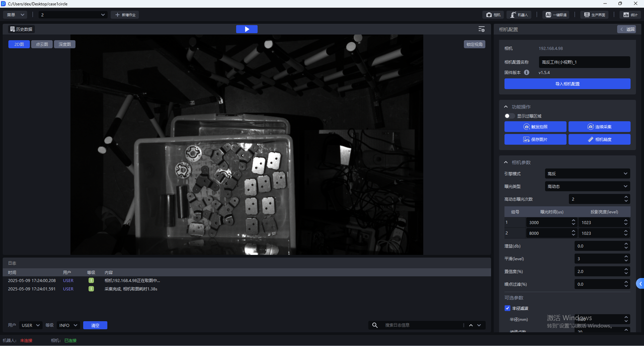Open the log 等级 INFO dropdown
Image resolution: width=644 pixels, height=346 pixels.
pos(68,325)
